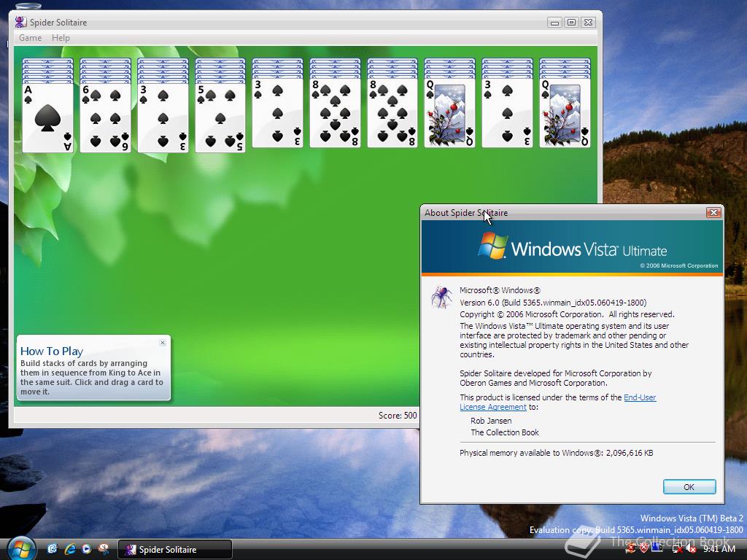Viewport: 747px width, 560px height.
Task: Select the 6 of spades card
Action: click(105, 117)
